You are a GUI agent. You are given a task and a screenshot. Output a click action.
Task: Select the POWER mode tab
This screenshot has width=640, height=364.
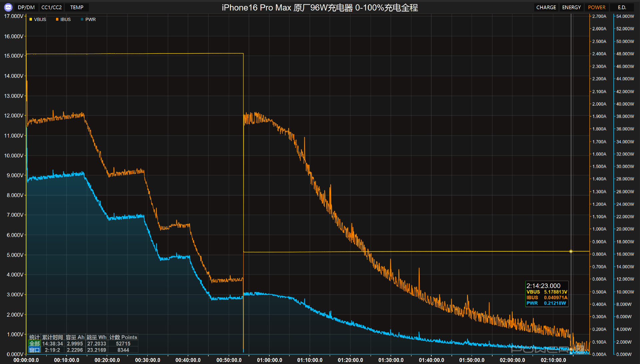[597, 7]
